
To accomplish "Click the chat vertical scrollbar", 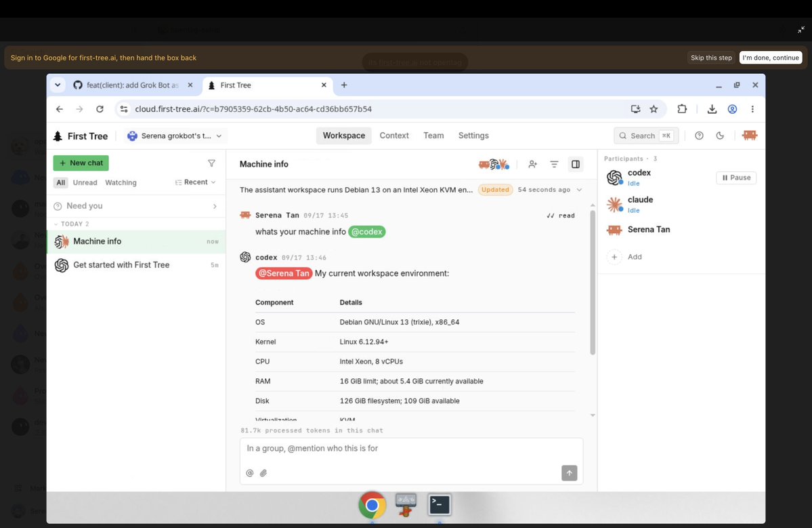I will [593, 283].
